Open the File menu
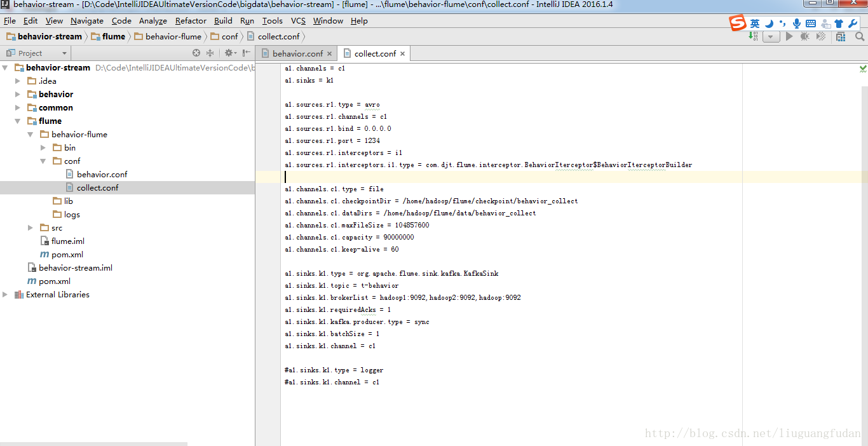Screen dimensions: 868x446 [x=10, y=20]
